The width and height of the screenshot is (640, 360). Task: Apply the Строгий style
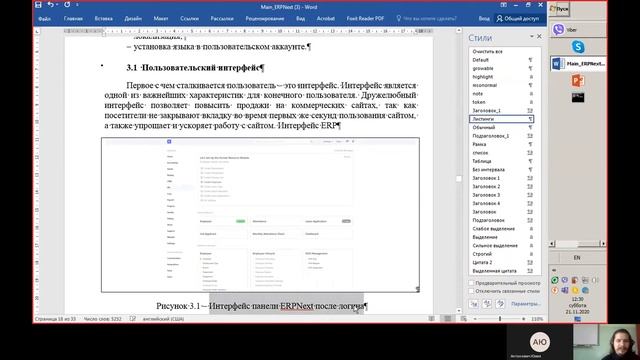coord(501,254)
